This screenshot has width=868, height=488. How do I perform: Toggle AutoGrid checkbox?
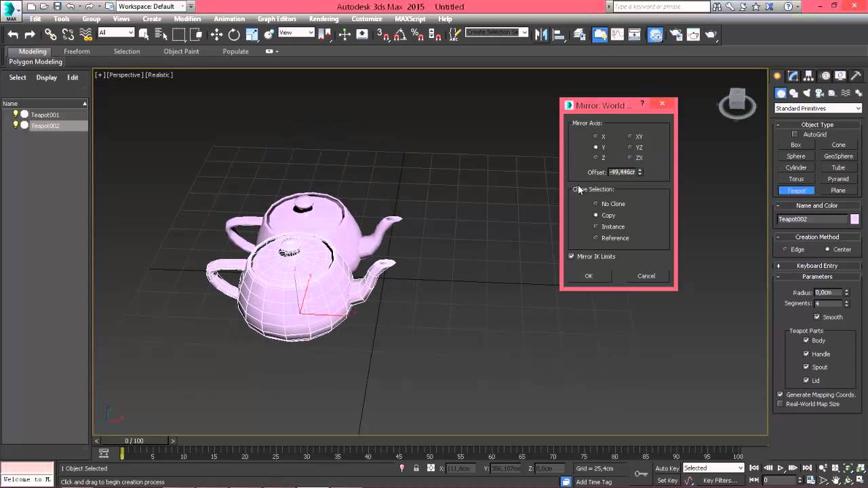point(795,135)
